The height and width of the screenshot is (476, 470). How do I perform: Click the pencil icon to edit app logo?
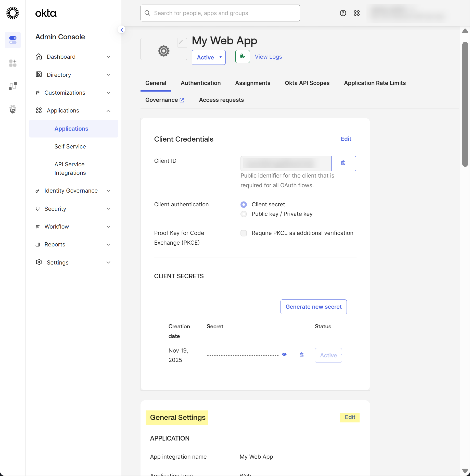click(181, 42)
